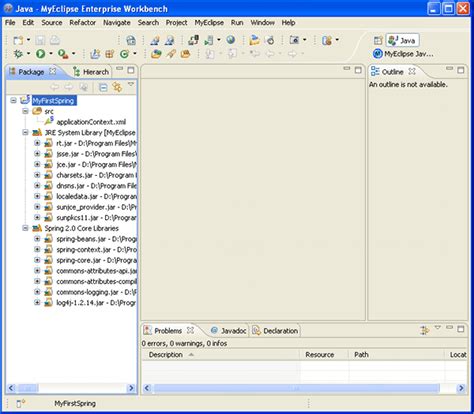Open the Source menu
The height and width of the screenshot is (414, 474).
click(52, 23)
